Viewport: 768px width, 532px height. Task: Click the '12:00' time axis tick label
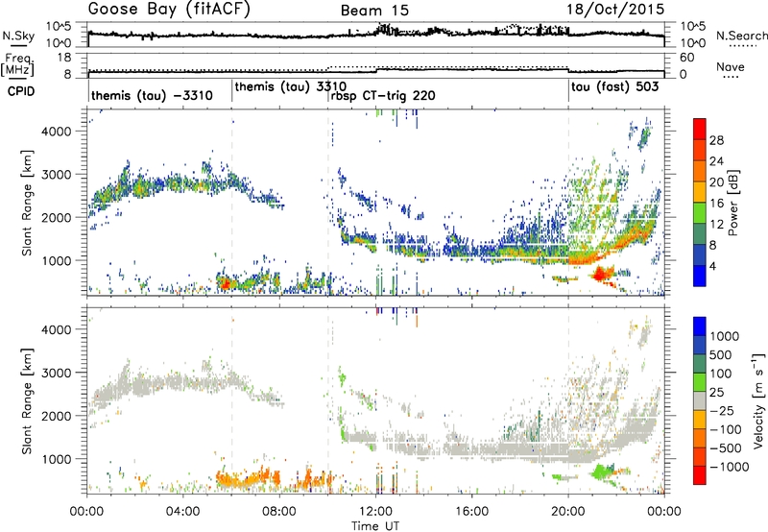375,512
